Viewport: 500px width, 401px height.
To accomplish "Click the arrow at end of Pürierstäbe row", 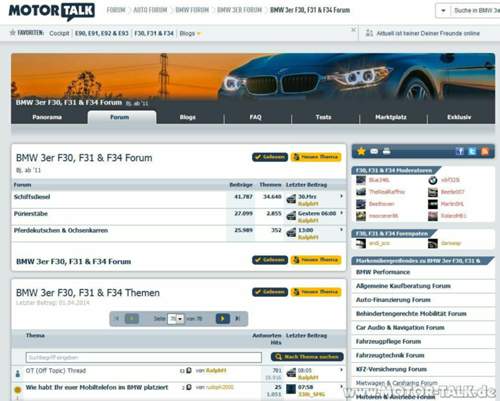I will (342, 213).
